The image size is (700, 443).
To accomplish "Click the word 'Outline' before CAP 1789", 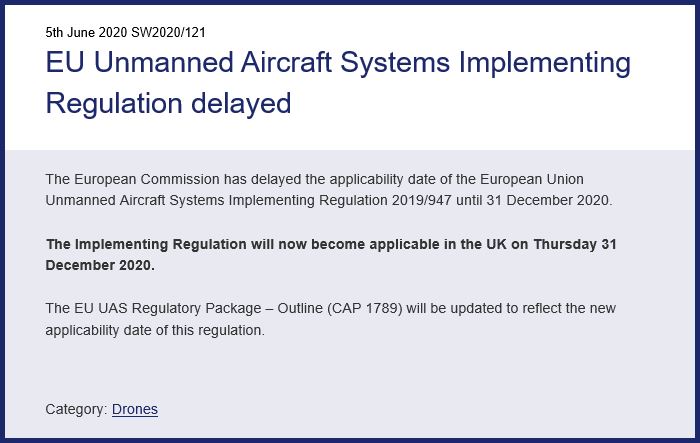I will pyautogui.click(x=300, y=308).
